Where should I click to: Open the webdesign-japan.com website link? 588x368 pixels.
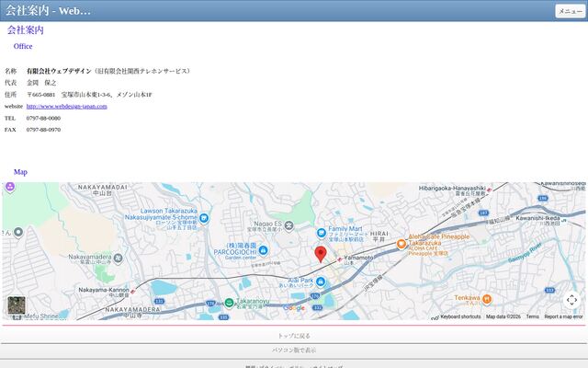click(x=67, y=107)
